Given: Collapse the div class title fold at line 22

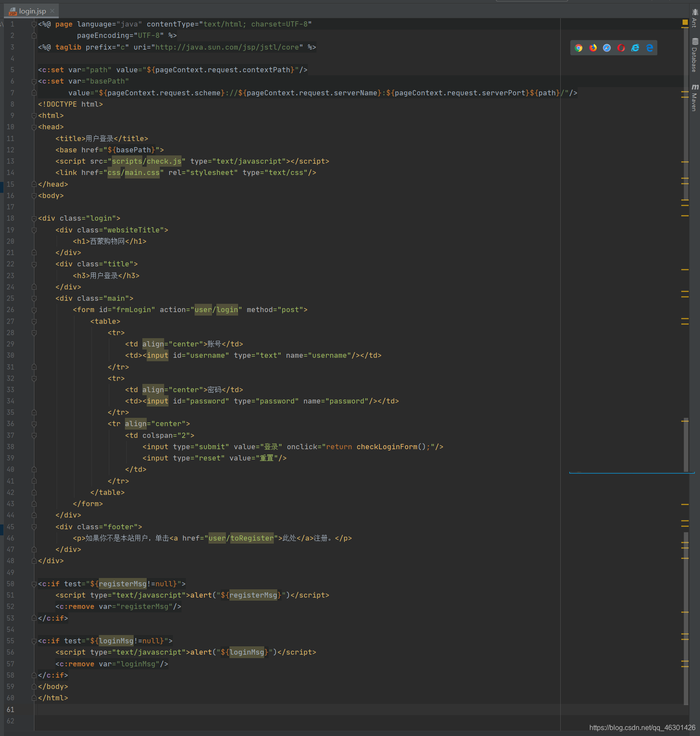Looking at the screenshot, I should [x=34, y=264].
